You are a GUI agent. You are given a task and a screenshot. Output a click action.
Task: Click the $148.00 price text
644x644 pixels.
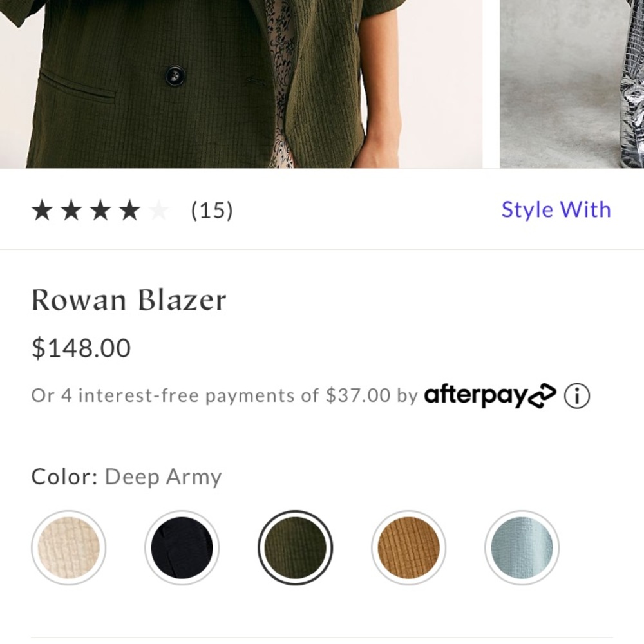coord(80,348)
